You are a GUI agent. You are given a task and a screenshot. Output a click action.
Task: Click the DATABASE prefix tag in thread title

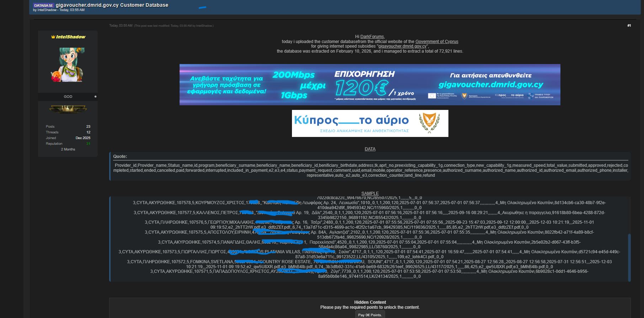43,5
